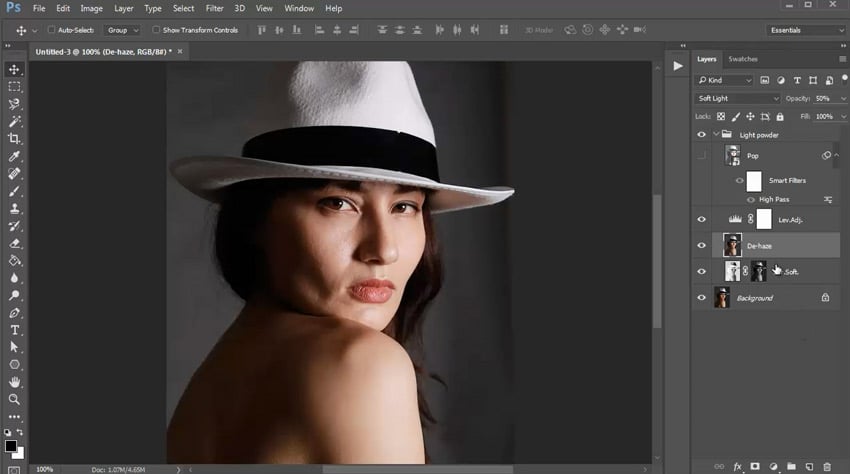Check Show Transform Controls option

(156, 30)
